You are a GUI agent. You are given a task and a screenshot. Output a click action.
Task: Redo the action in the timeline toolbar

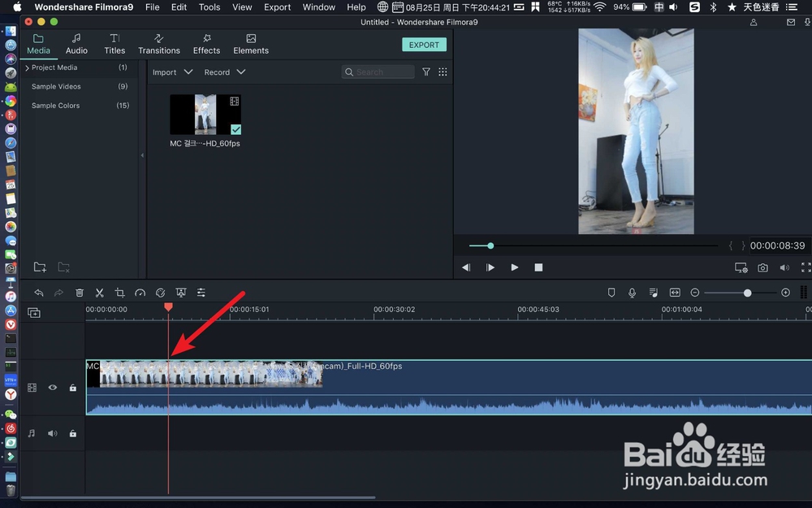pos(58,293)
